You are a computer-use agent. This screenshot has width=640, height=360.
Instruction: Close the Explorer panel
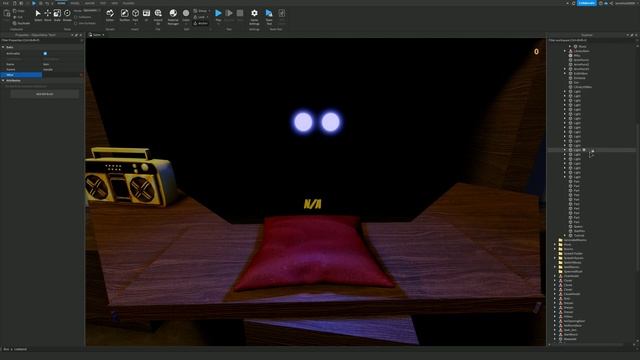(x=636, y=35)
